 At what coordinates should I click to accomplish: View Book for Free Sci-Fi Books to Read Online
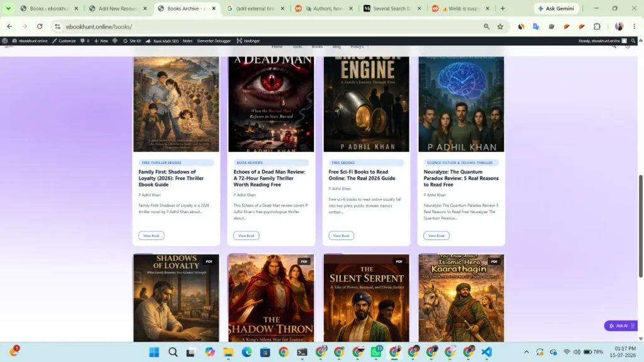(341, 236)
